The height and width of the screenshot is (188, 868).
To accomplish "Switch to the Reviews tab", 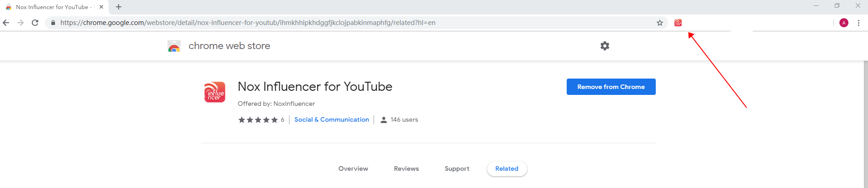I will [406, 168].
